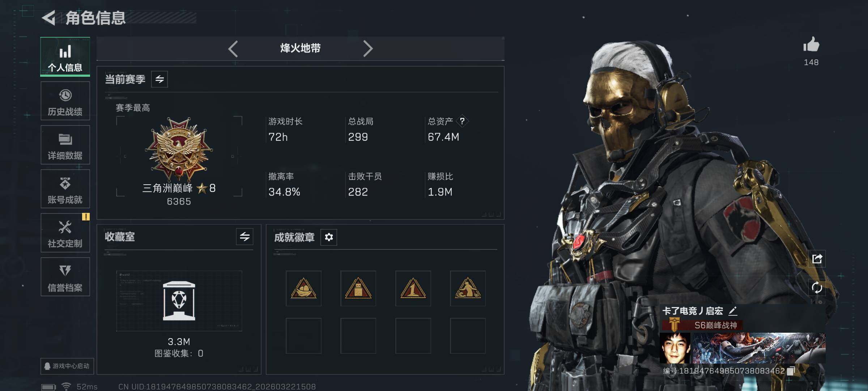This screenshot has width=868, height=391.
Task: Toggle the 收藏室 swap view button
Action: click(x=245, y=237)
